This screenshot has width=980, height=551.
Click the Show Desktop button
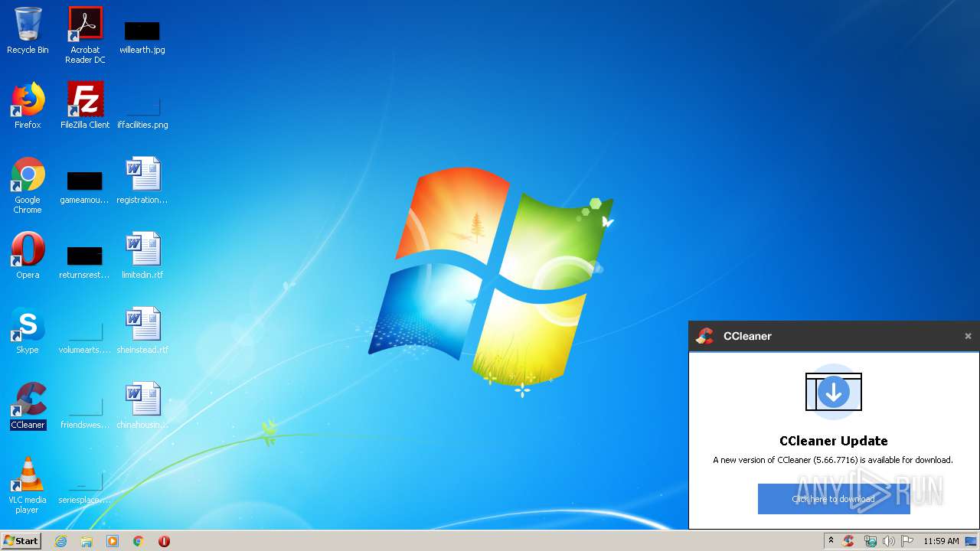tap(971, 541)
